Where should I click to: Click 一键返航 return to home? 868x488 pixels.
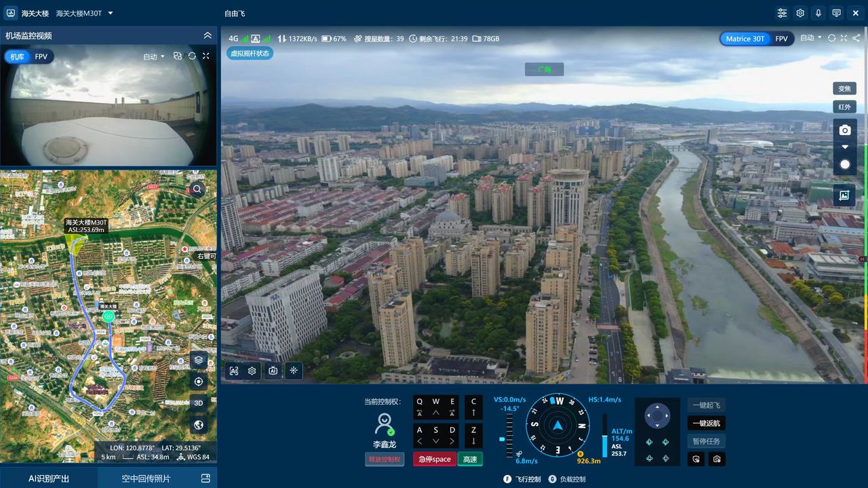click(x=705, y=423)
